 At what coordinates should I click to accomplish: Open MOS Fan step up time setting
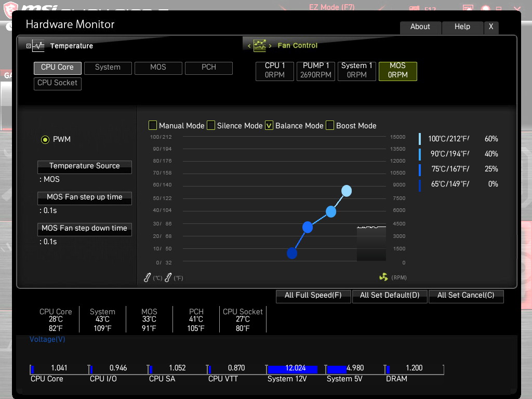(x=85, y=198)
